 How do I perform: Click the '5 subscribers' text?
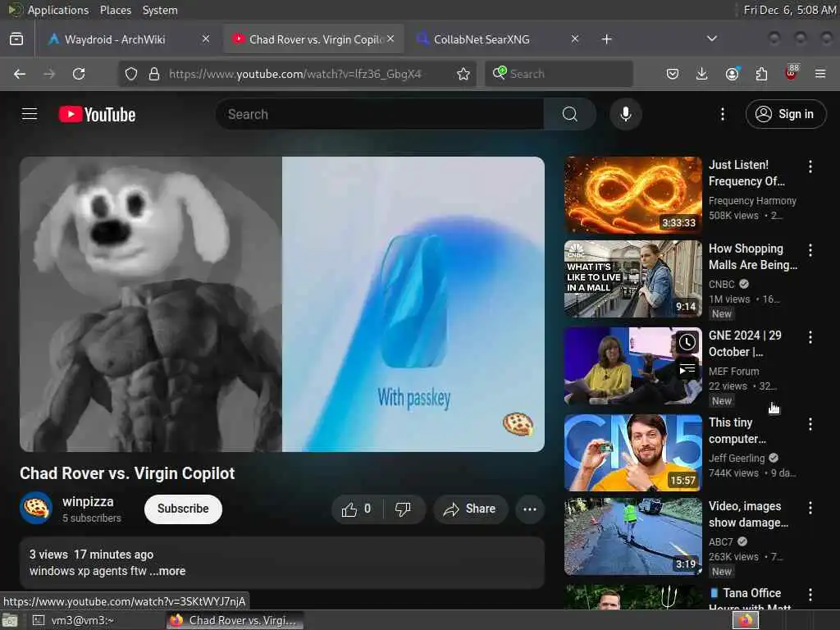tap(92, 518)
